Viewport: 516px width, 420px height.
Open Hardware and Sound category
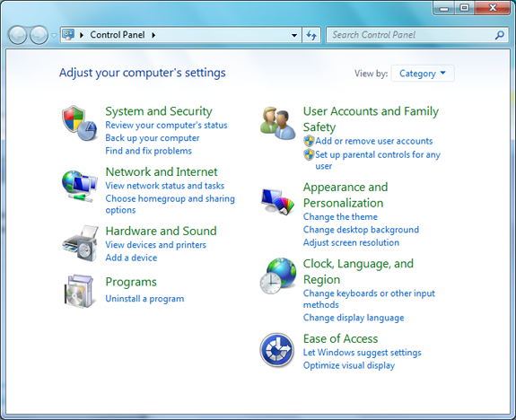tap(161, 231)
